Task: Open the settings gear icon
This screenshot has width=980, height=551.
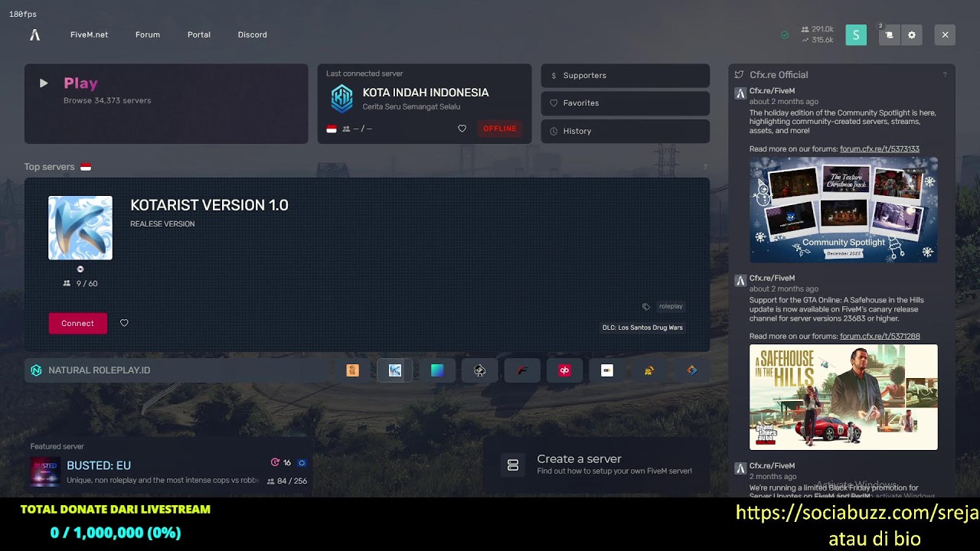Action: [x=912, y=34]
